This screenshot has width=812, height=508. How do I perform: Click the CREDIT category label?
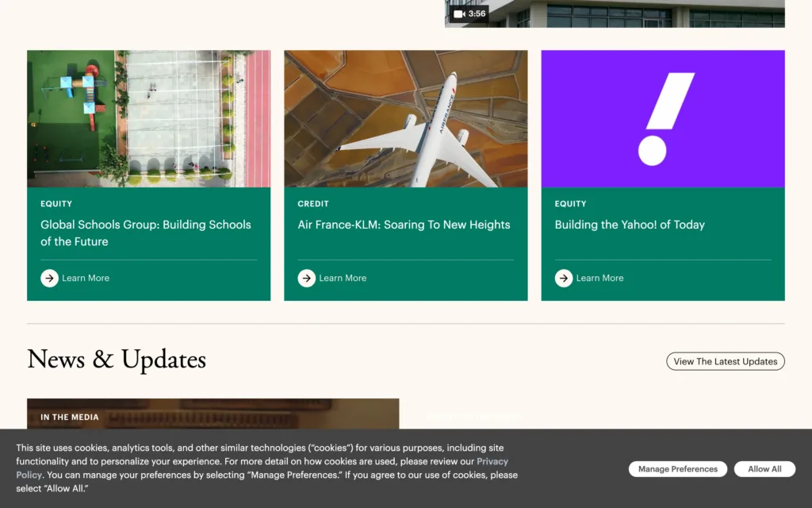pos(313,204)
